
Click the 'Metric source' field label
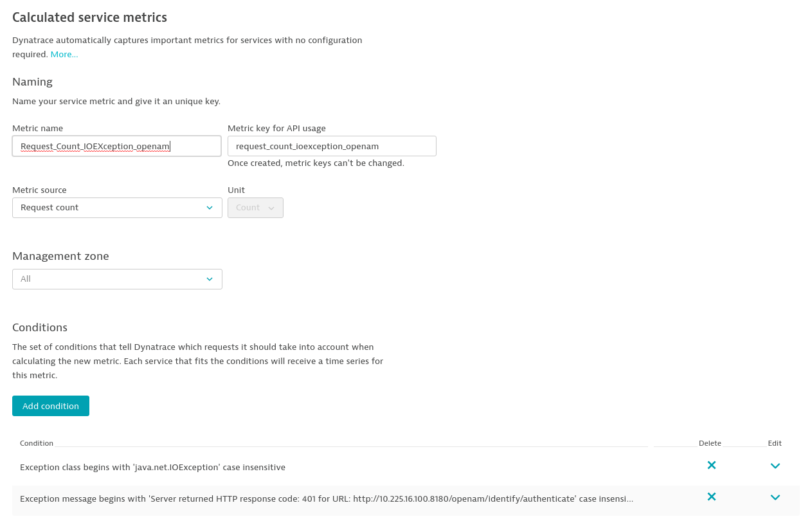(39, 190)
